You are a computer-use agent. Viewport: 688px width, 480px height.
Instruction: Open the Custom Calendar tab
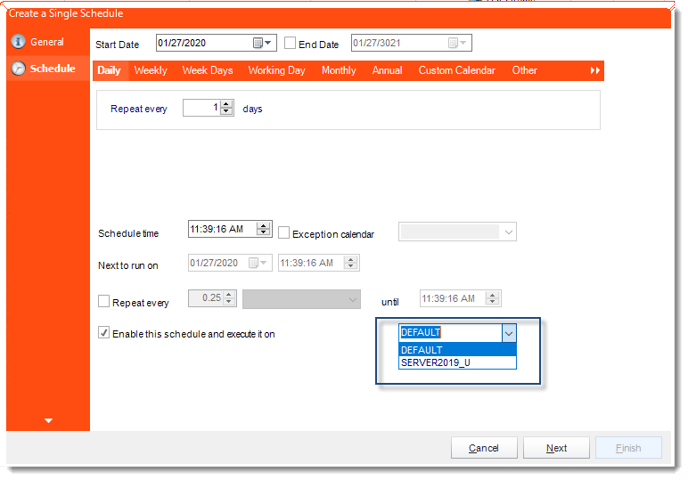456,71
